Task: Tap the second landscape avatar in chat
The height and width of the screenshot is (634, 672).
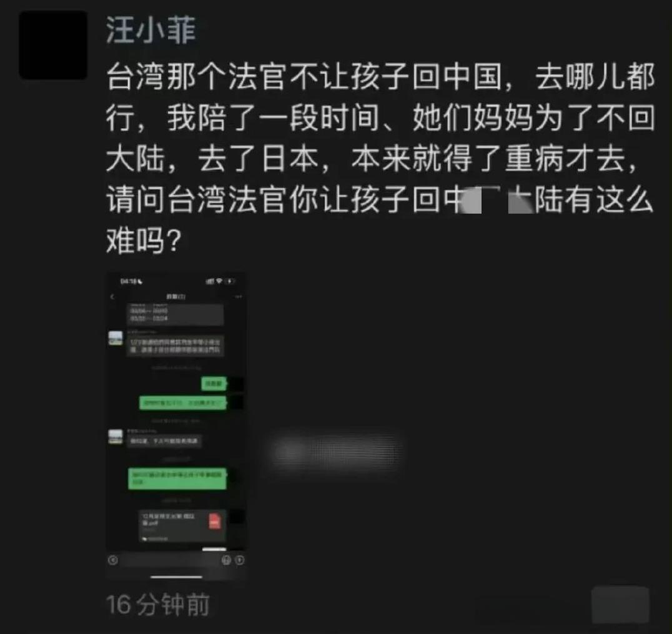Action: pos(116,437)
